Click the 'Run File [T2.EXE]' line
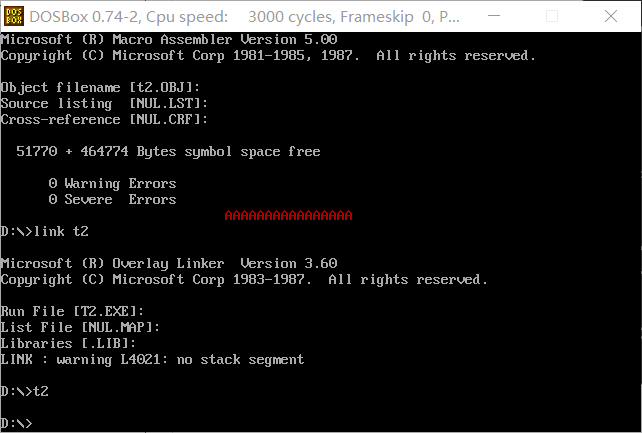Image resolution: width=642 pixels, height=433 pixels. [x=72, y=311]
